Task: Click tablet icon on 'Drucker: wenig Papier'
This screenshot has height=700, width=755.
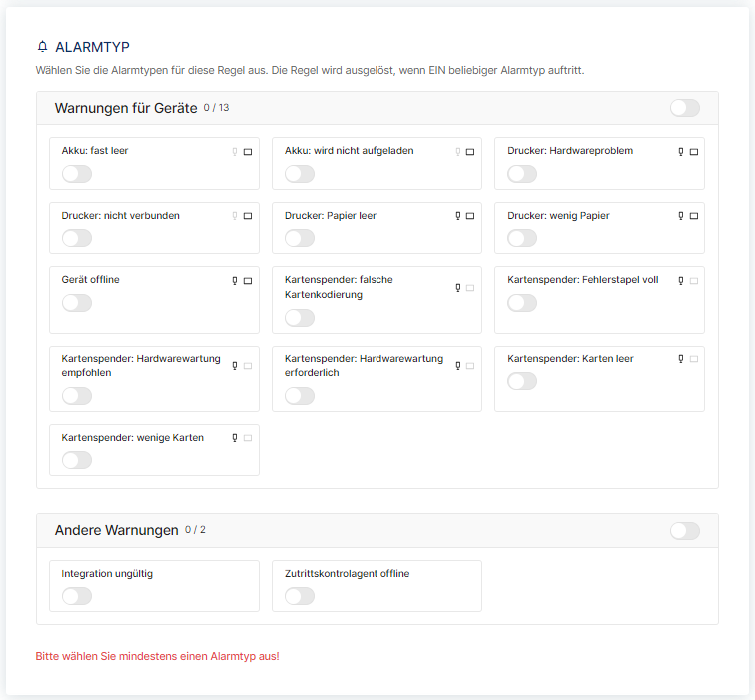Action: [x=694, y=216]
